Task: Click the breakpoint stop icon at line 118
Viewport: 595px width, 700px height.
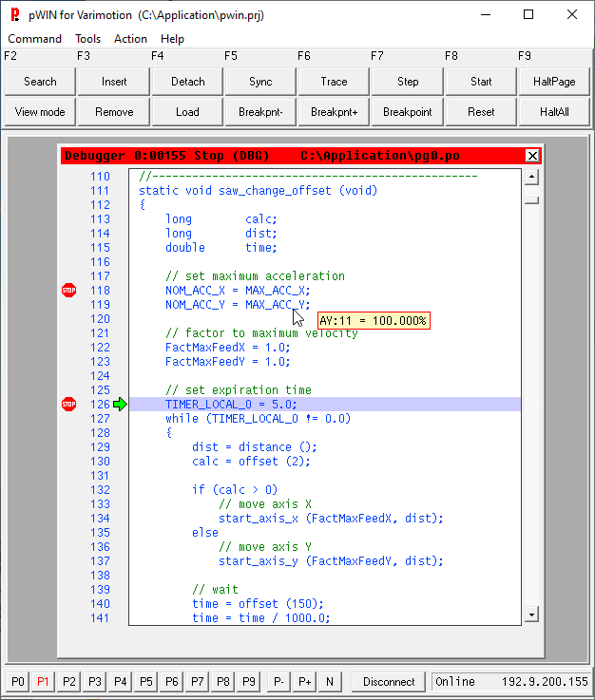Action: [68, 291]
